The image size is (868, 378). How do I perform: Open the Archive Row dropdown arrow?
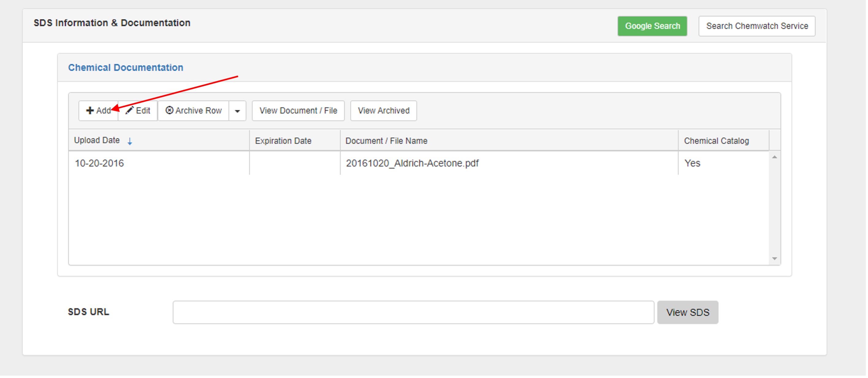(x=238, y=110)
